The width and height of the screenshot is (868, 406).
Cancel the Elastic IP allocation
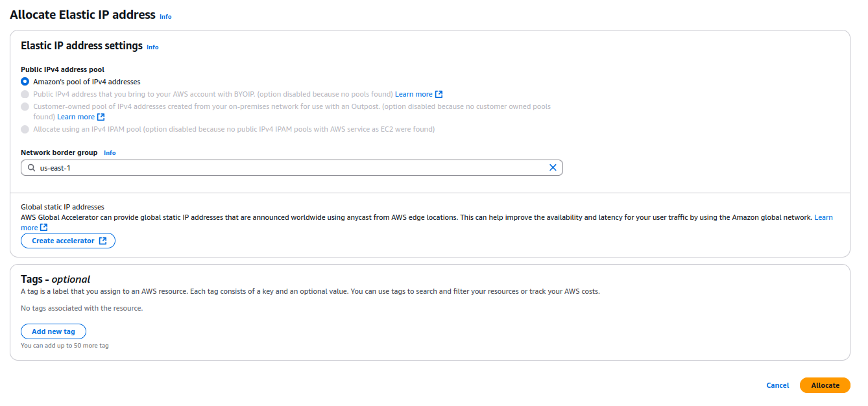coord(777,385)
